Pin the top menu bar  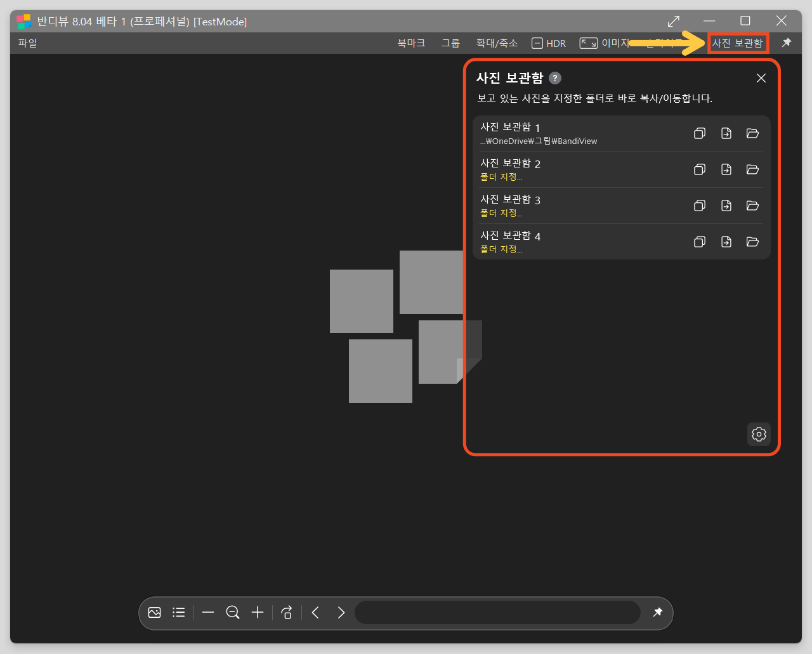[787, 43]
